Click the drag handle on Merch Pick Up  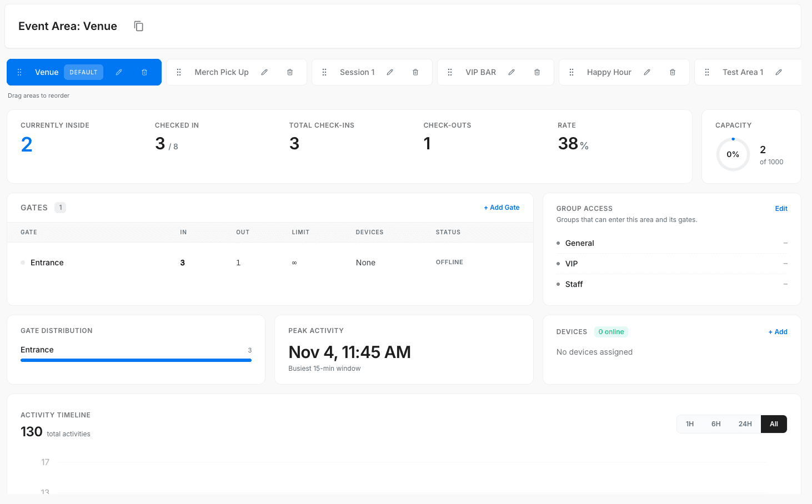[178, 72]
